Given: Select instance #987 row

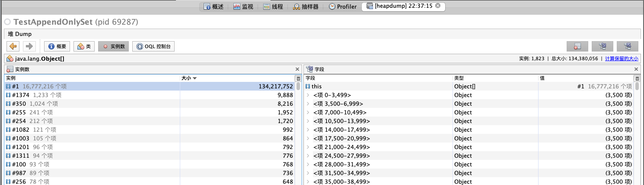Looking at the screenshot, I should coord(150,173).
